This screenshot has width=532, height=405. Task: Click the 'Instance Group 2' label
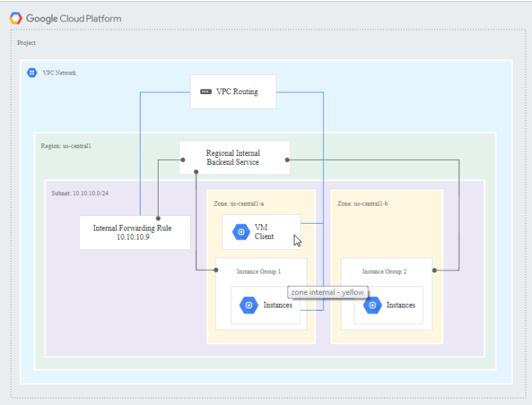click(384, 271)
